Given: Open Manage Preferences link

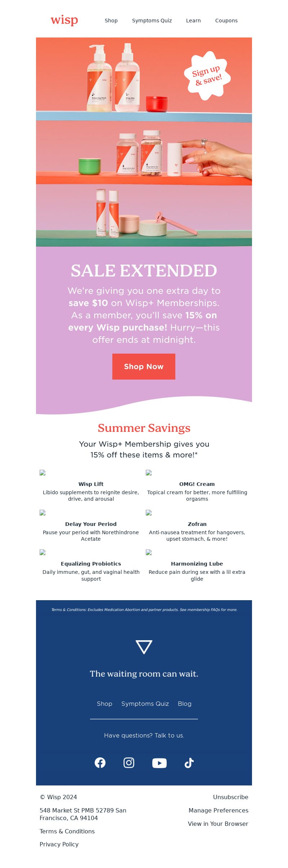Looking at the screenshot, I should [219, 810].
